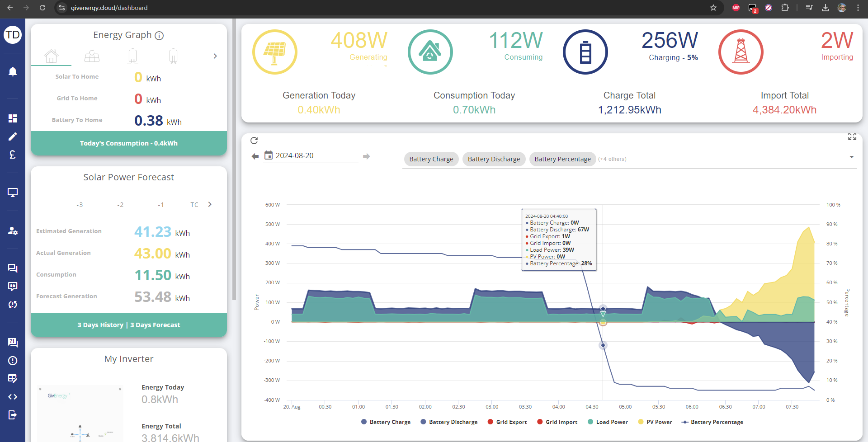The height and width of the screenshot is (442, 868).
Task: Click the grid pylon import icon
Action: pos(741,52)
